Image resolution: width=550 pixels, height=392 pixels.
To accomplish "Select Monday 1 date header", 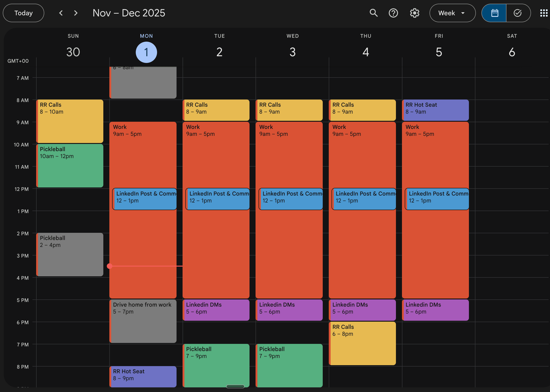I will point(146,52).
